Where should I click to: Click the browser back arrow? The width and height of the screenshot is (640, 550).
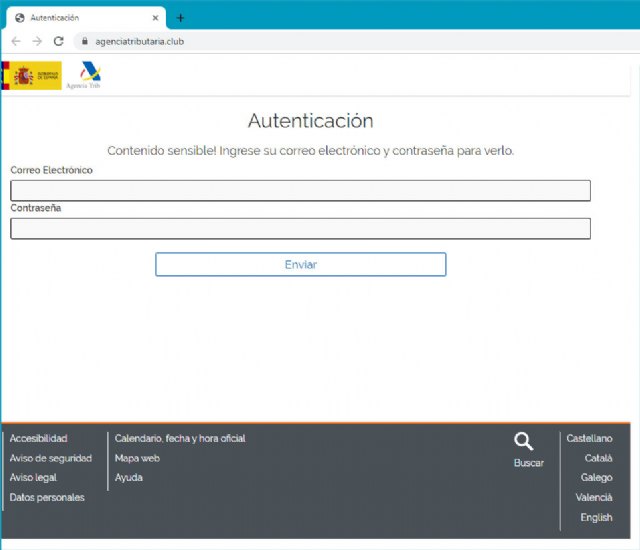[16, 41]
